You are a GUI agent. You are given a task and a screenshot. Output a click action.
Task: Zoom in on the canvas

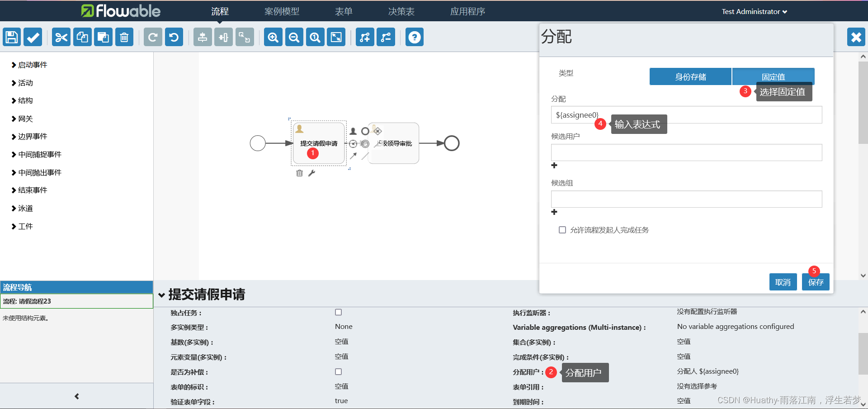tap(273, 37)
